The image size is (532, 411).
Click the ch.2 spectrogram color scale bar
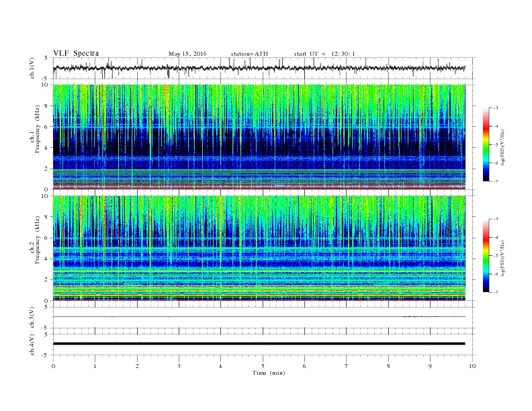486,256
